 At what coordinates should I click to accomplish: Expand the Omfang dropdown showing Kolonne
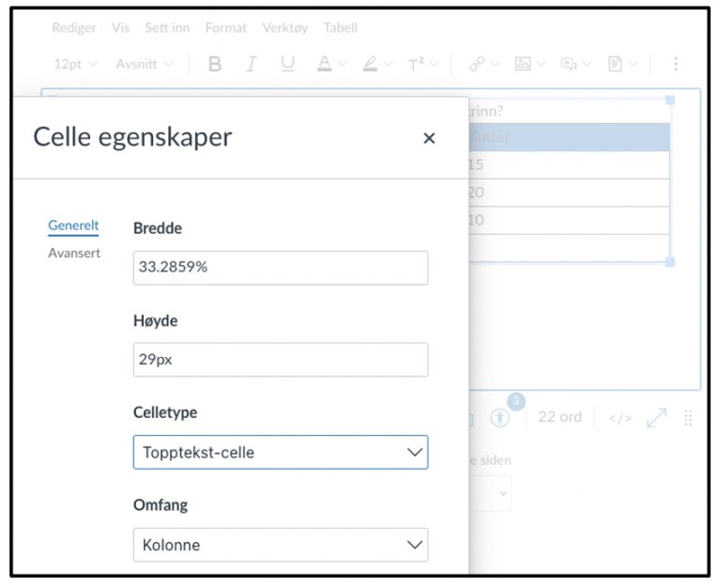280,545
